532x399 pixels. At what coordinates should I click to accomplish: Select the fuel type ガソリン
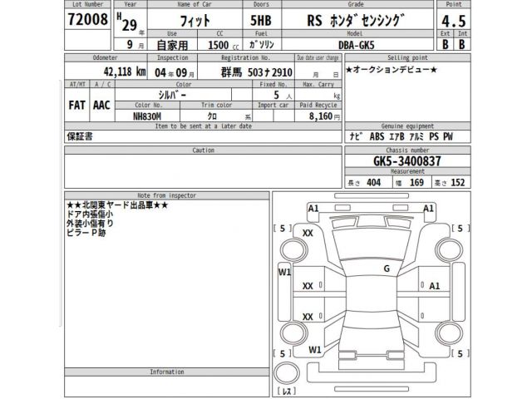point(261,44)
